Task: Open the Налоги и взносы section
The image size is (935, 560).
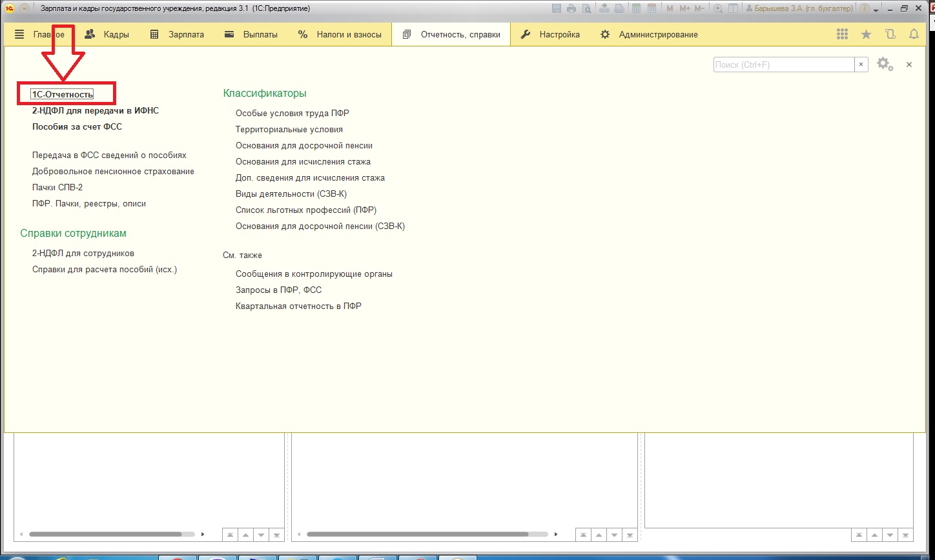Action: coord(339,34)
